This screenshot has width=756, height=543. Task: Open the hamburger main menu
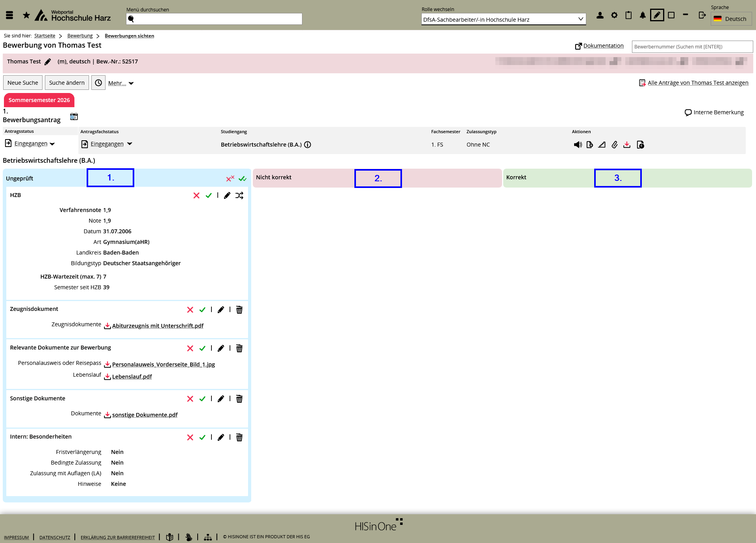pyautogui.click(x=10, y=15)
